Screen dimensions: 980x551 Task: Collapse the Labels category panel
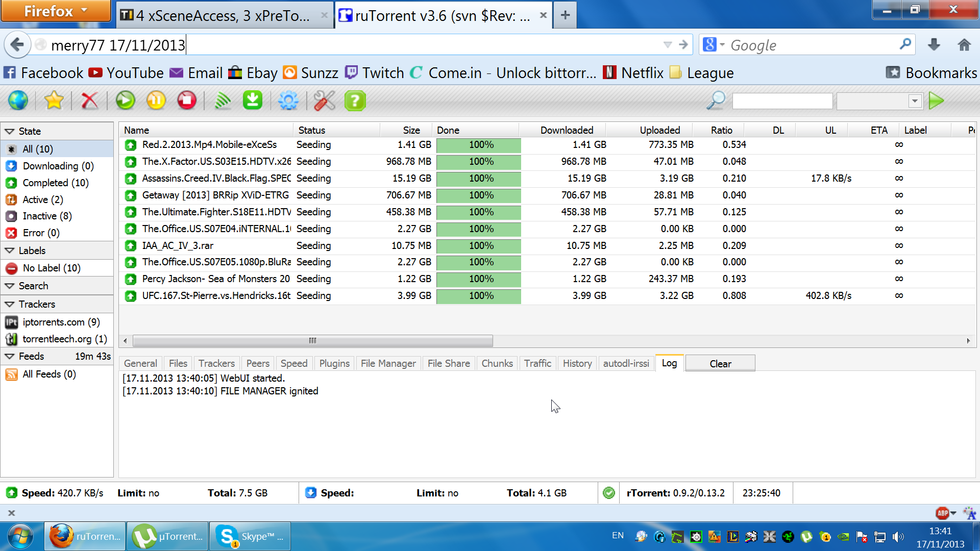[x=9, y=251]
